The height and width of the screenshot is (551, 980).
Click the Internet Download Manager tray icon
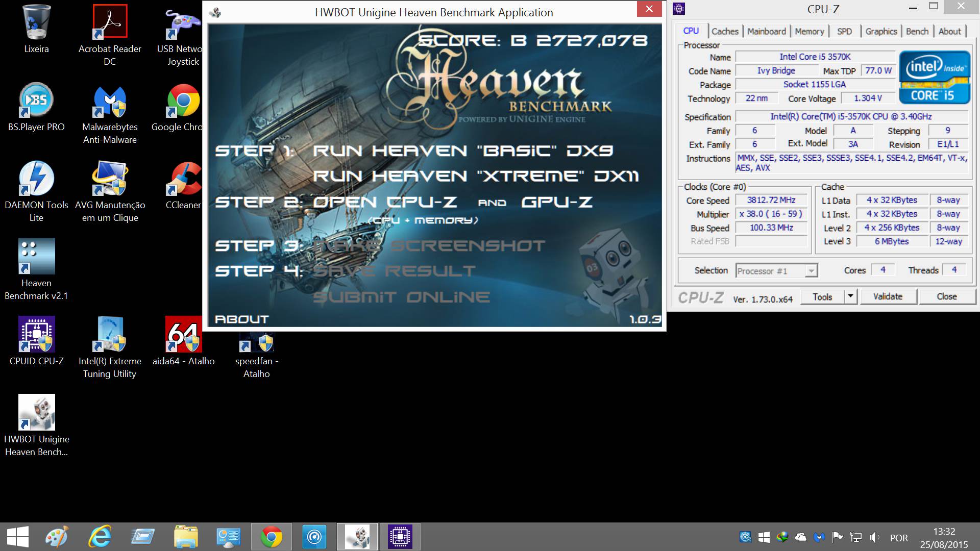click(x=782, y=537)
